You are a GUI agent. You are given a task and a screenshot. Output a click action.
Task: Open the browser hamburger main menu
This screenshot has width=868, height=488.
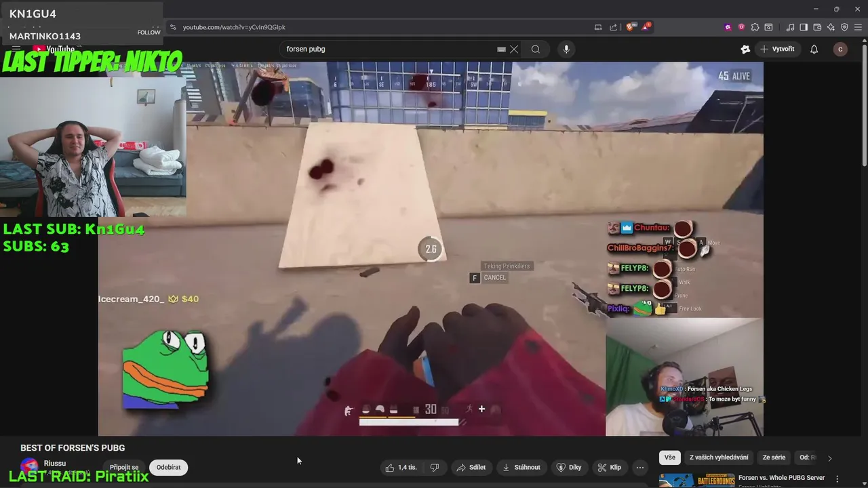point(858,27)
